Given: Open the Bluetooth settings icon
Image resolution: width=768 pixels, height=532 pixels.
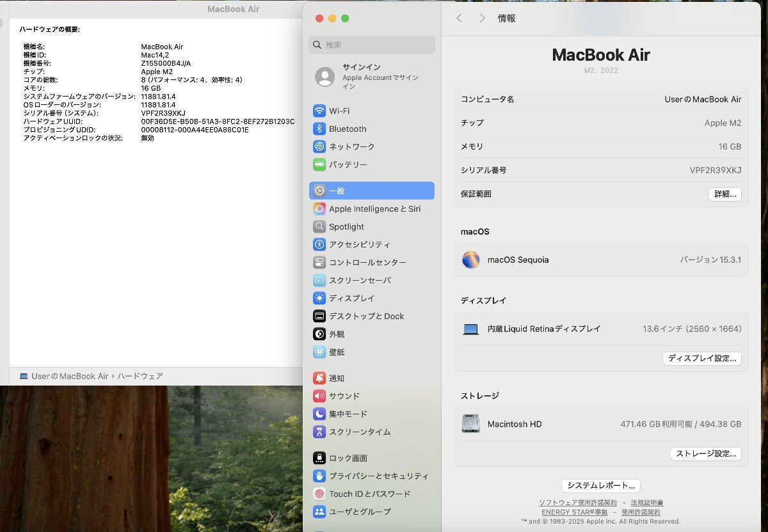Looking at the screenshot, I should [319, 129].
